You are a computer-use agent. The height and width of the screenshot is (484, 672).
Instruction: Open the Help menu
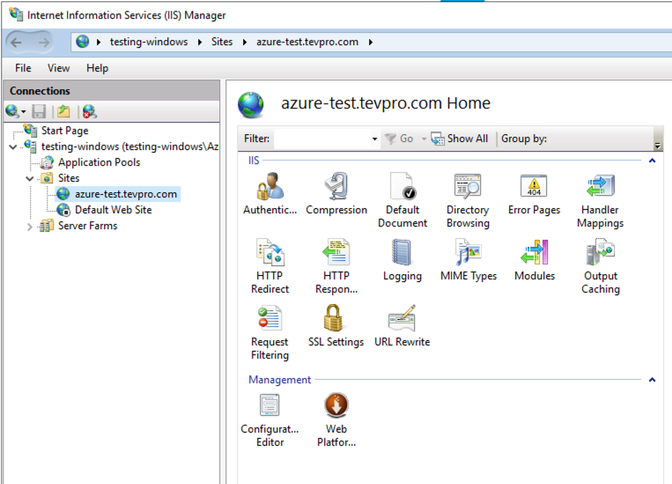[x=97, y=68]
